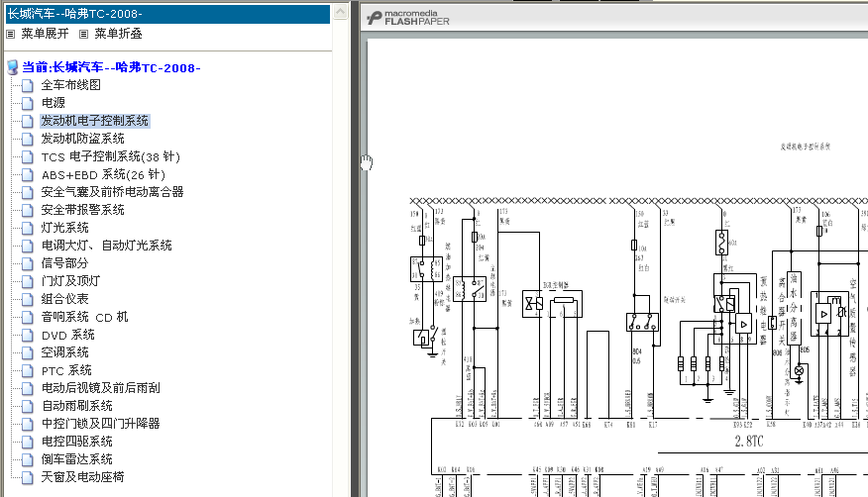Open the 全车布线图 diagram

(x=71, y=85)
